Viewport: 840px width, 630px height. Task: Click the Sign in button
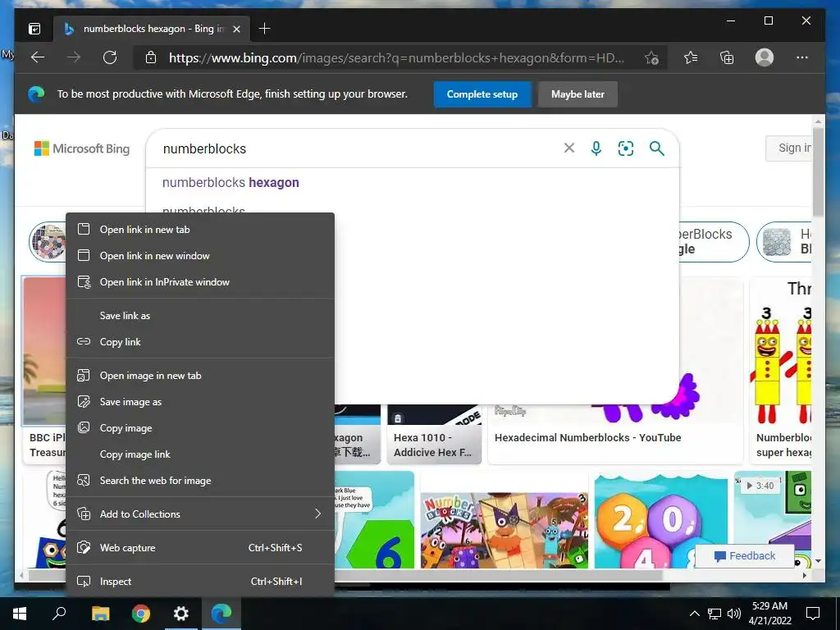pyautogui.click(x=788, y=148)
